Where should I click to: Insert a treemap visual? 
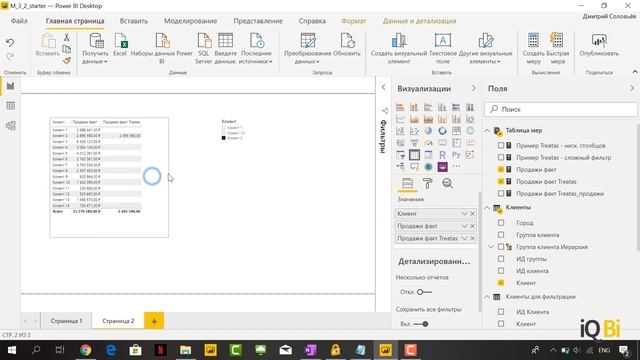456,131
